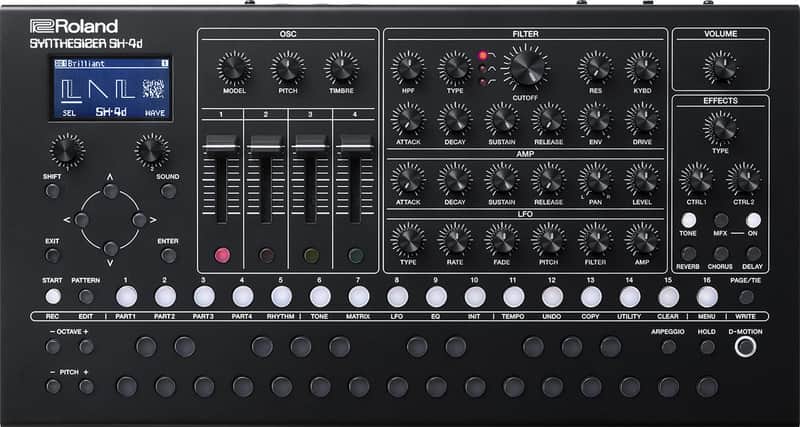800x427 pixels.
Task: Click the oscillator 2 level fader
Action: point(266,144)
